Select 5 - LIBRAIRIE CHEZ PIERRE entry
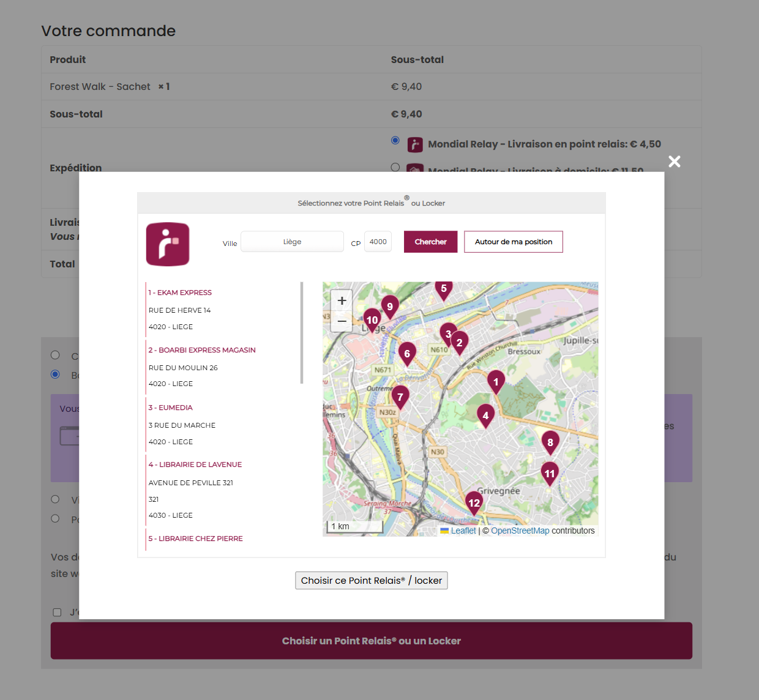Viewport: 759px width, 700px height. tap(196, 538)
